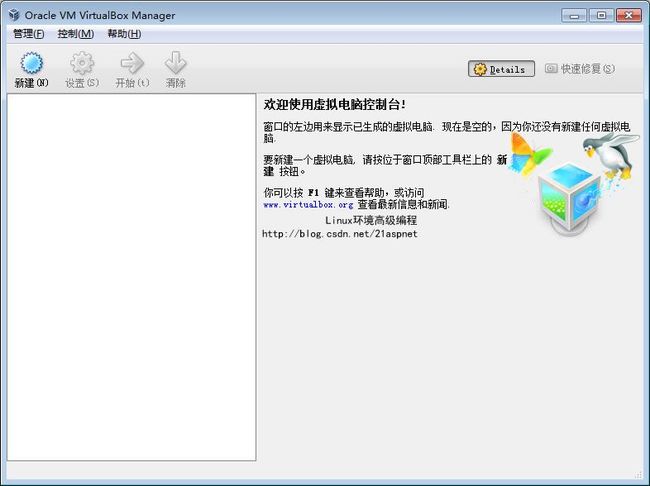The height and width of the screenshot is (486, 650).
Task: Open the 帮助(H) menu
Action: click(124, 34)
